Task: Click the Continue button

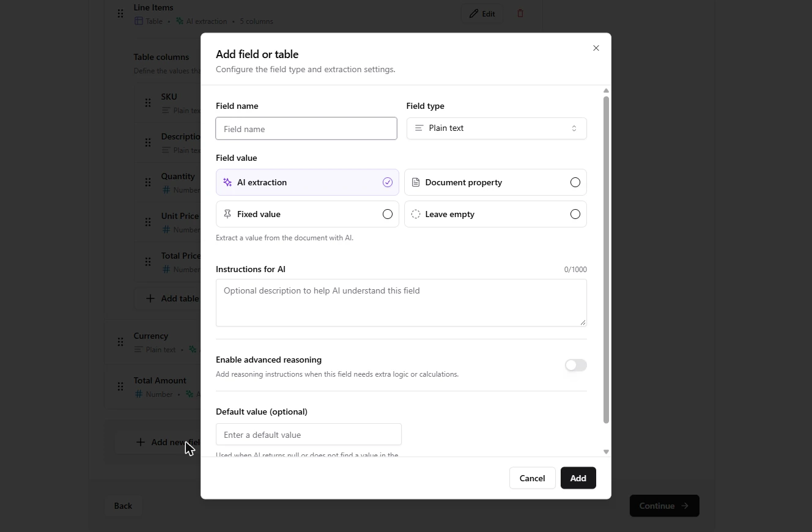Action: pos(664,506)
